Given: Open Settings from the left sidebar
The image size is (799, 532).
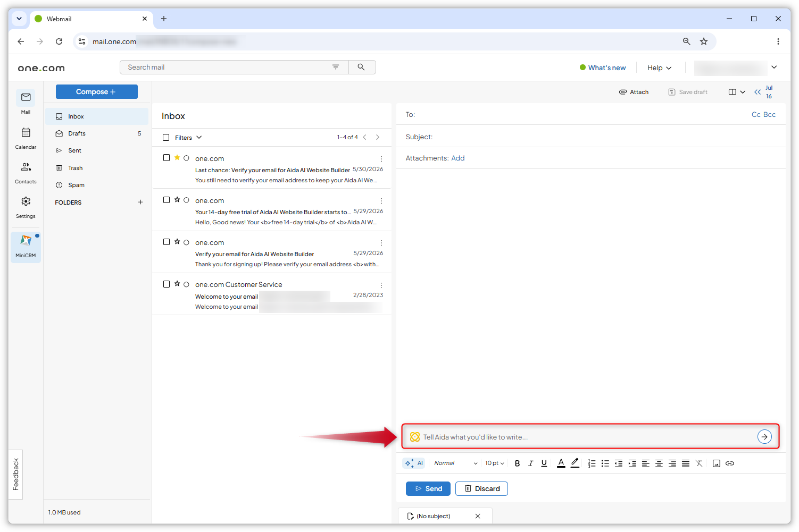Looking at the screenshot, I should [x=26, y=206].
